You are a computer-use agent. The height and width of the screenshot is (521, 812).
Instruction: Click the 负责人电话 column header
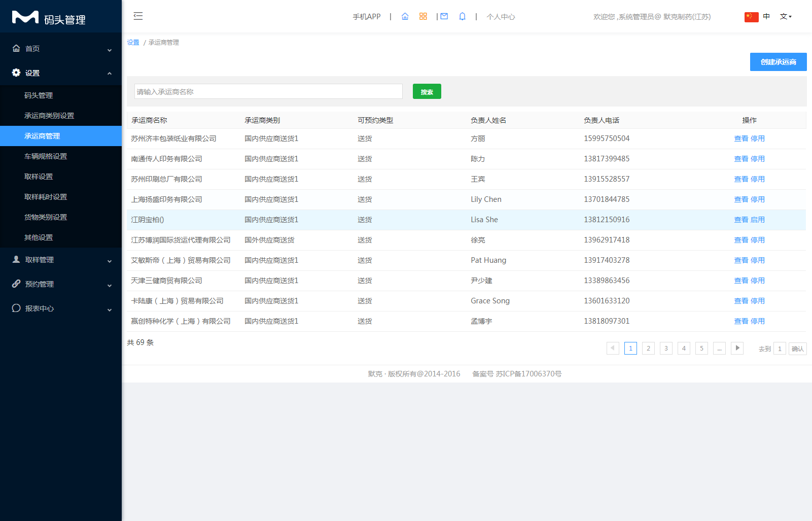[x=602, y=120]
